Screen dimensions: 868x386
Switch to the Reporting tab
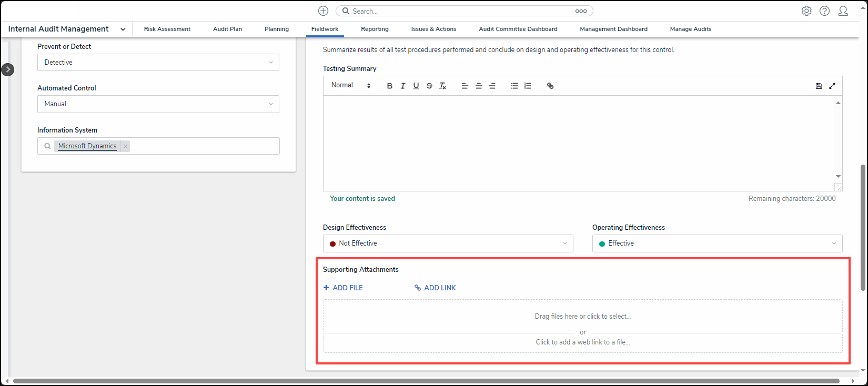[375, 29]
